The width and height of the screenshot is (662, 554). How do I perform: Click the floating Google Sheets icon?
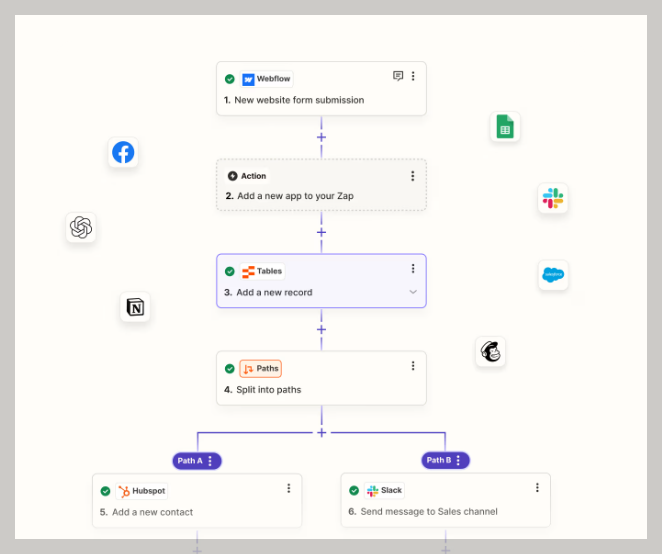pos(505,127)
